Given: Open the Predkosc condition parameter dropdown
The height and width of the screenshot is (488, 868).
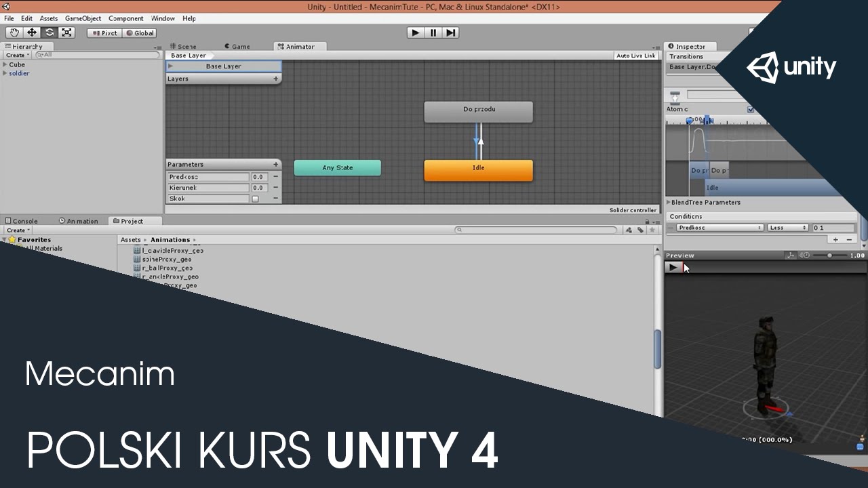Looking at the screenshot, I should tap(720, 228).
